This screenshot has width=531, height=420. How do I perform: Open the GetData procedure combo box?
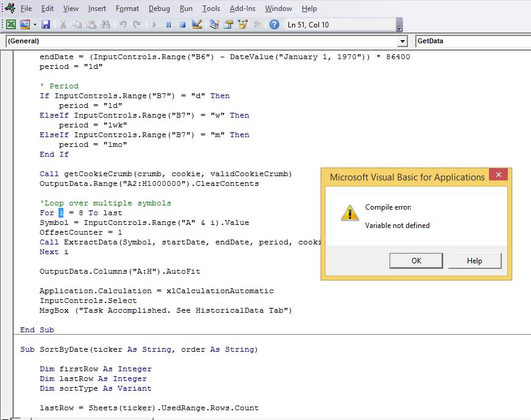pyautogui.click(x=473, y=41)
